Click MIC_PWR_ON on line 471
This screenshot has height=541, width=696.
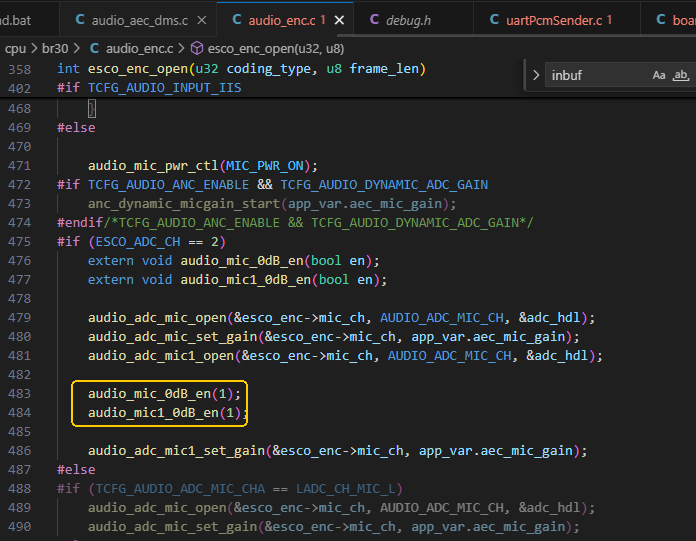265,166
